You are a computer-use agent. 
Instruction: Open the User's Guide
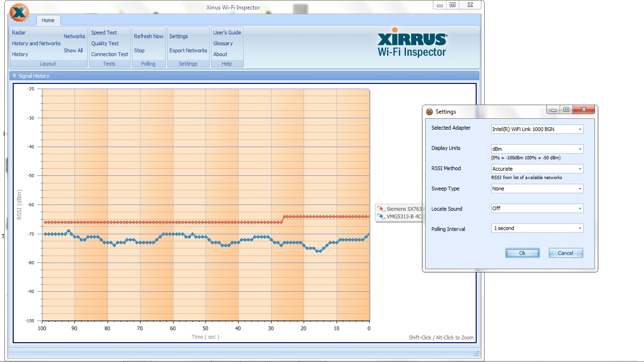(227, 33)
